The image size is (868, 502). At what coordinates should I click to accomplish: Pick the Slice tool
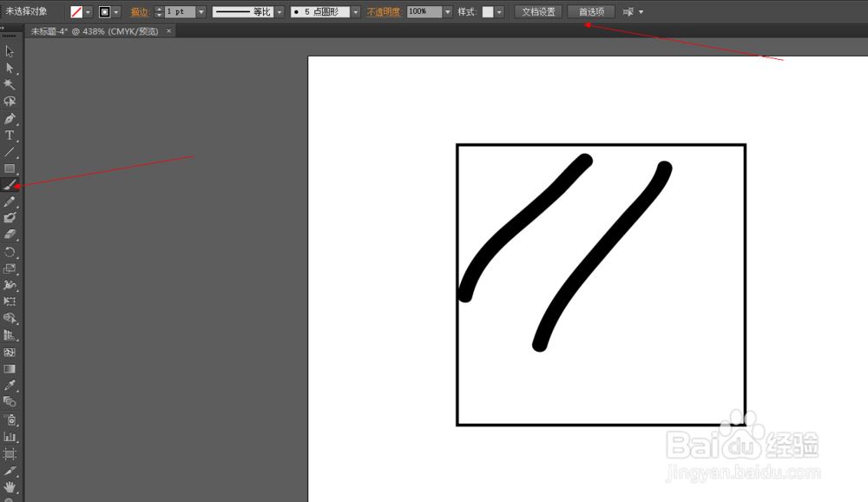point(10,472)
